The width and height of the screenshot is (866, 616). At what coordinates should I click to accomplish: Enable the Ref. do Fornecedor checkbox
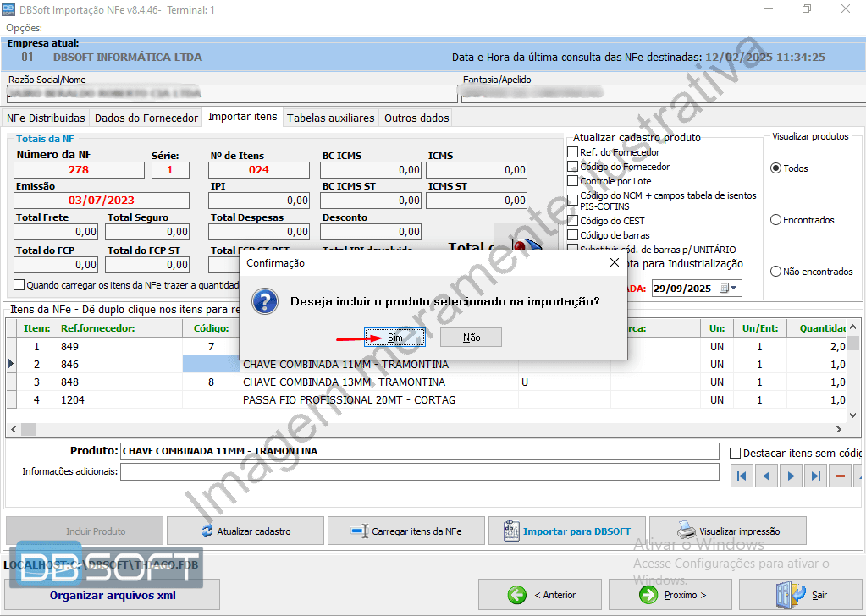coord(572,152)
